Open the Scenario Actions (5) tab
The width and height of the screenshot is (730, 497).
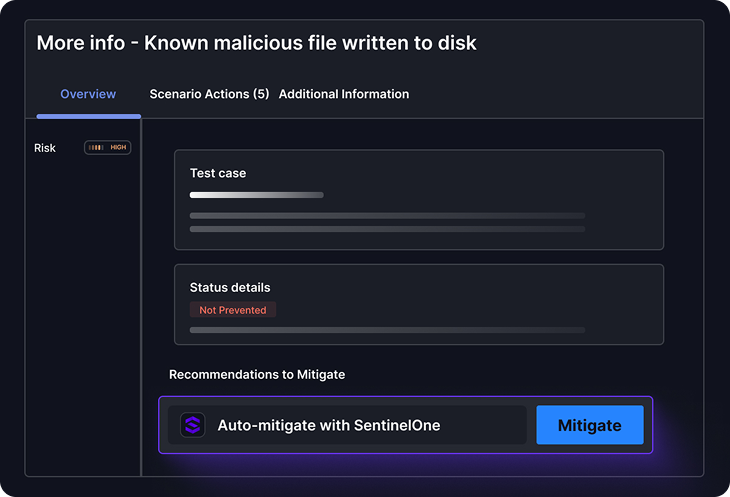click(x=209, y=94)
